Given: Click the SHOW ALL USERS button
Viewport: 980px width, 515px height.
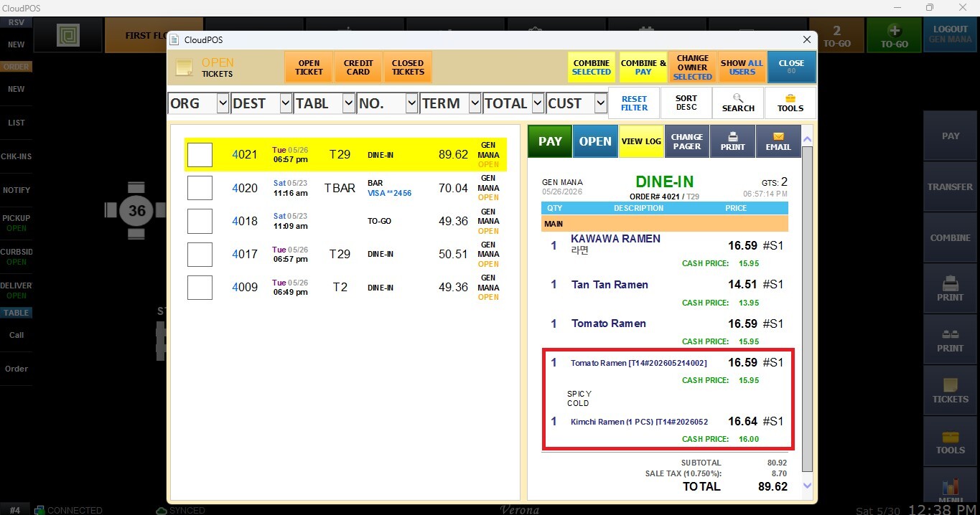Looking at the screenshot, I should point(742,67).
